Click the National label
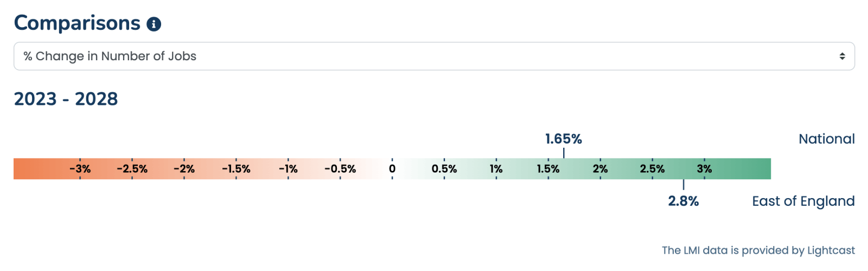The width and height of the screenshot is (868, 271). [x=827, y=139]
